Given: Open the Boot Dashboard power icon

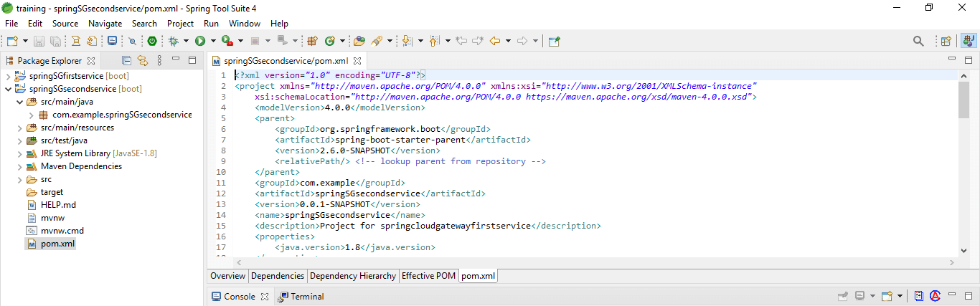Looking at the screenshot, I should point(152,42).
